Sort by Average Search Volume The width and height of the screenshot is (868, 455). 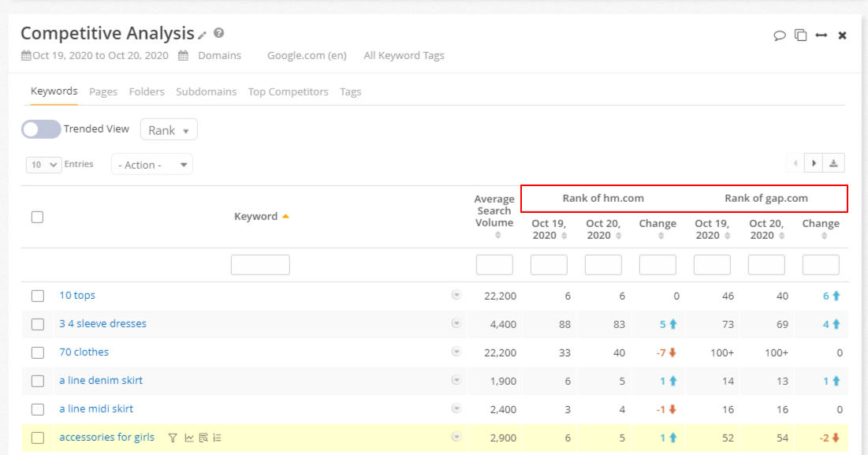[x=497, y=235]
